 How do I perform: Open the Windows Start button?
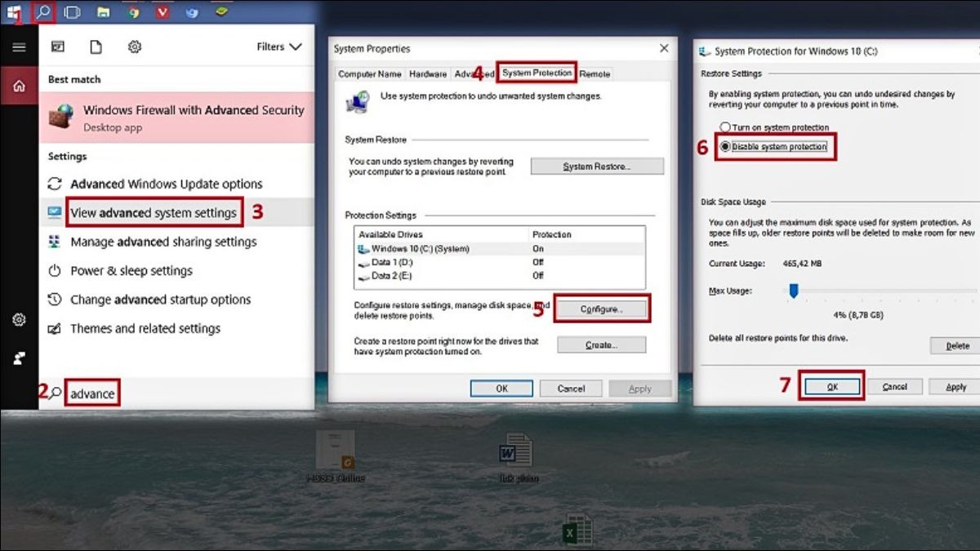tap(13, 11)
